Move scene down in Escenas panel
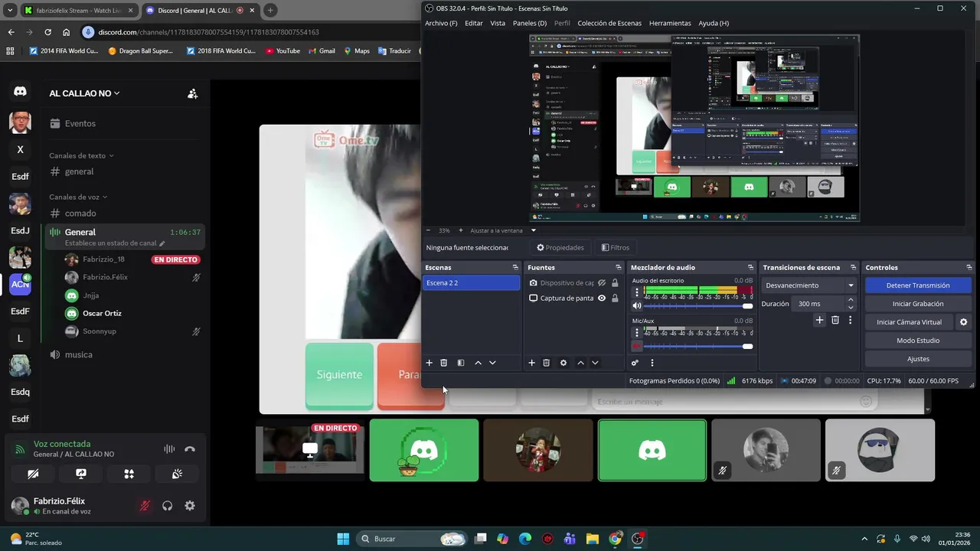The image size is (980, 551). [492, 363]
